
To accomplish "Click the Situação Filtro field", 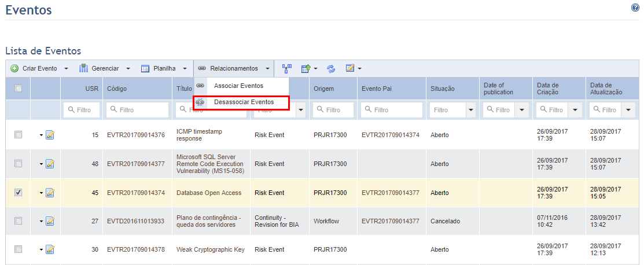I will click(447, 110).
